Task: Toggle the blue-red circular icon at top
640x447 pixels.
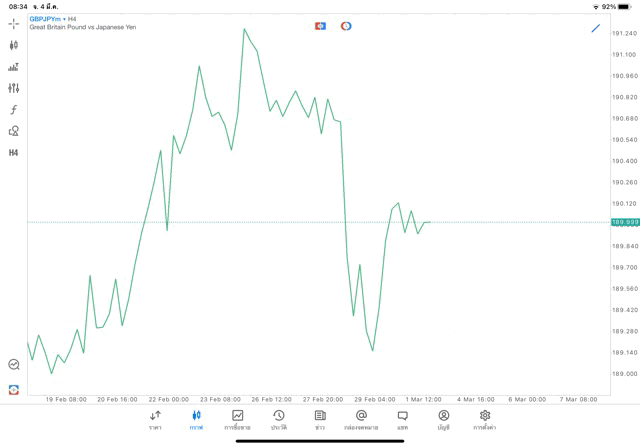Action: (x=346, y=26)
